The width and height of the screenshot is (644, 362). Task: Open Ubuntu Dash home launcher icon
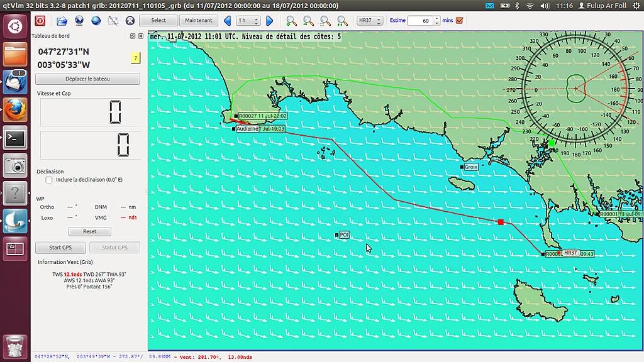click(15, 26)
